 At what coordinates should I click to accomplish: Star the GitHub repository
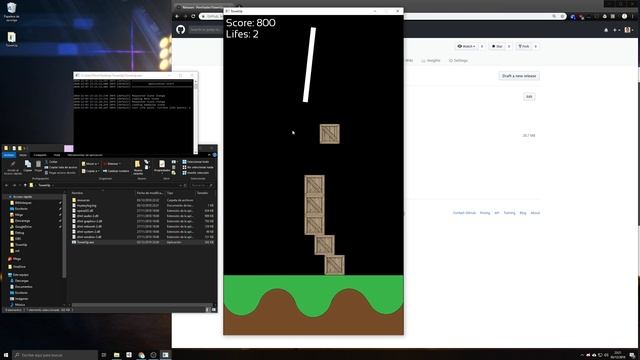[497, 47]
